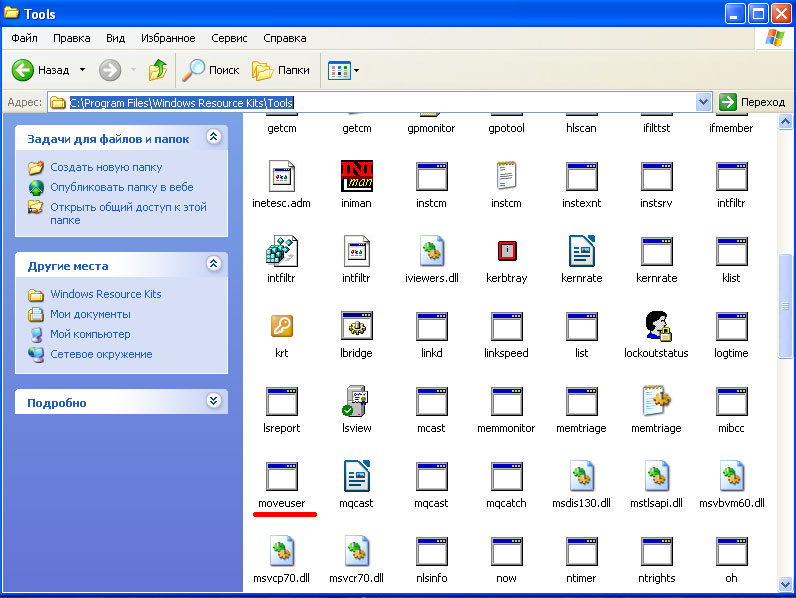This screenshot has width=796, height=598.
Task: Select the iviewers.dll file icon
Action: (431, 251)
